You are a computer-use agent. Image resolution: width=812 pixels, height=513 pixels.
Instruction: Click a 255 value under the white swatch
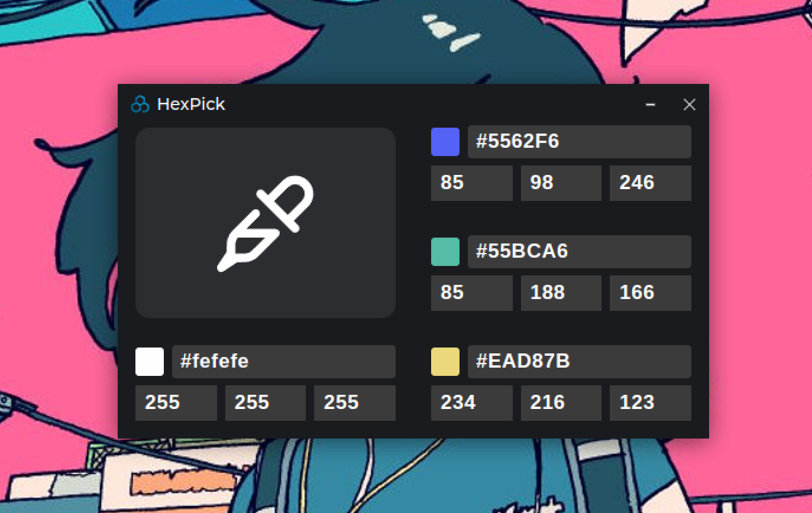(x=176, y=402)
